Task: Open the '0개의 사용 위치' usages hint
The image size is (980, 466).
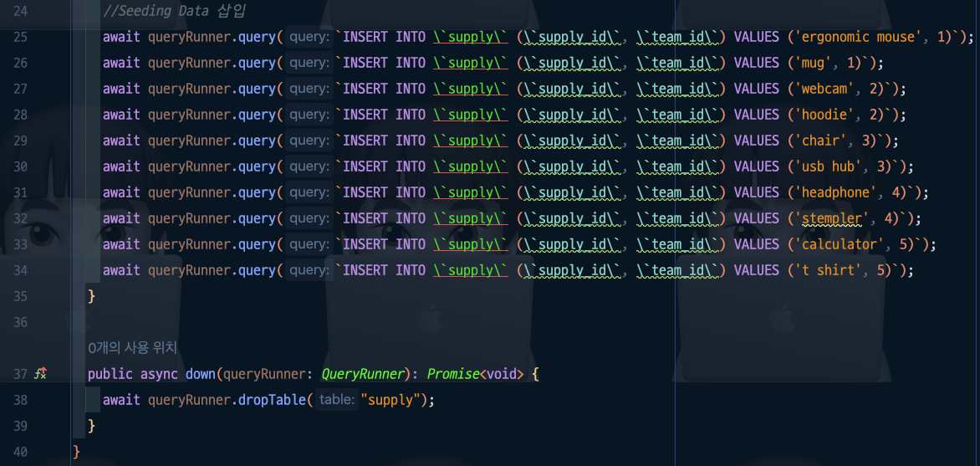Action: (132, 348)
